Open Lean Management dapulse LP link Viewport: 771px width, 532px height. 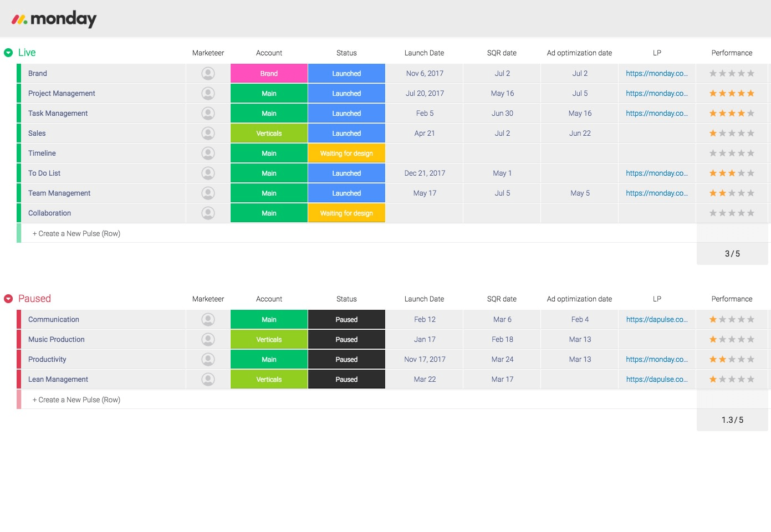click(657, 379)
